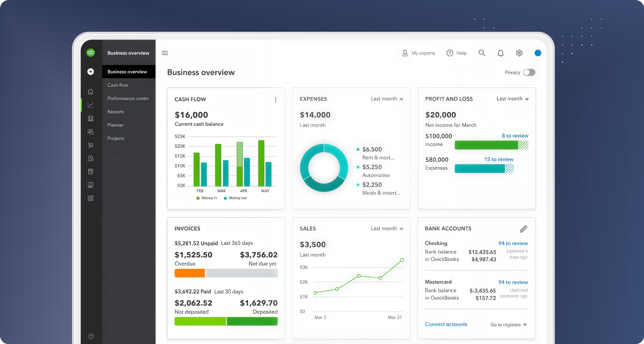Screen dimensions: 644x344
Task: Click the shopping cart sidebar icon
Action: [x=91, y=145]
